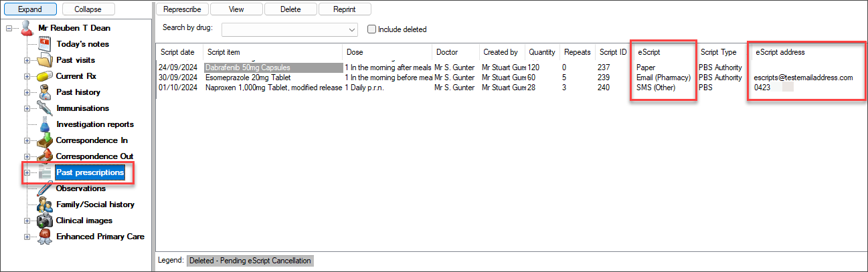The height and width of the screenshot is (272, 868).
Task: Click the Past history icon
Action: pos(45,92)
